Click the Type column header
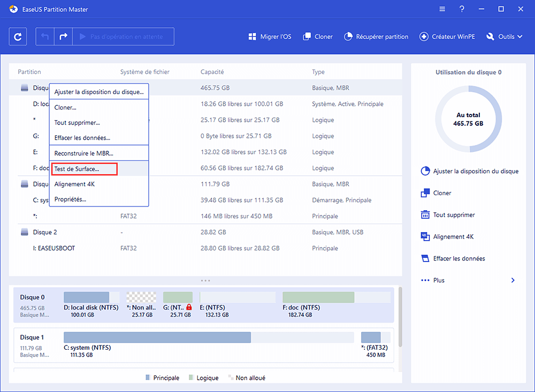This screenshot has width=535, height=392. 318,72
